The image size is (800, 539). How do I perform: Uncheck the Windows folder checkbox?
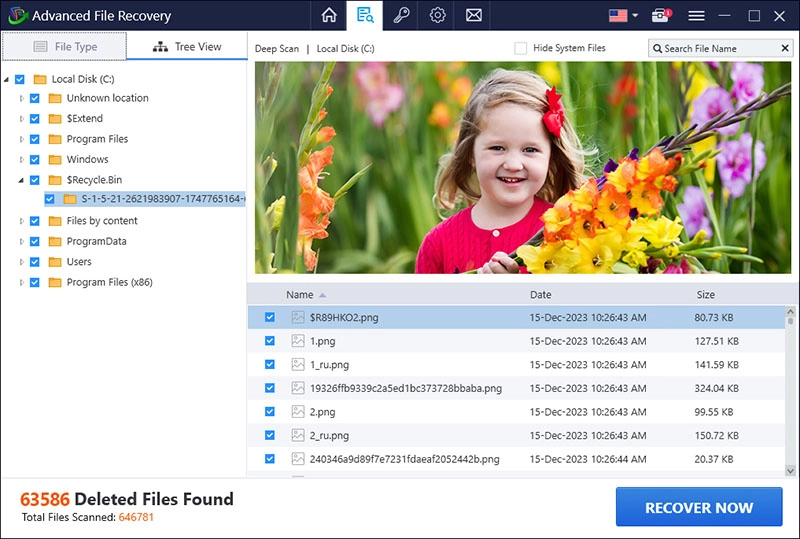(x=35, y=159)
